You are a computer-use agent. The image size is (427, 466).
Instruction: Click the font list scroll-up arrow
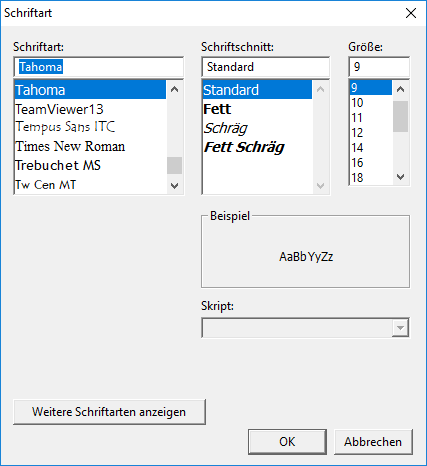coord(174,89)
